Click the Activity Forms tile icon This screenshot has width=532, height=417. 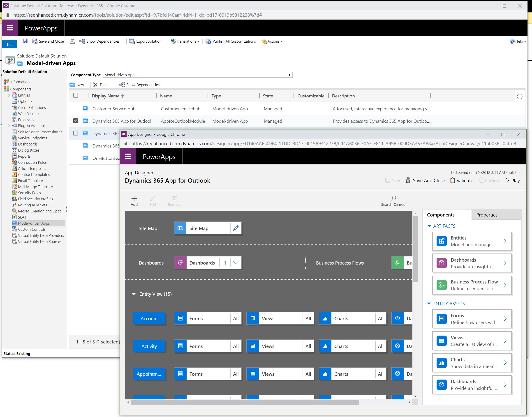pyautogui.click(x=180, y=346)
